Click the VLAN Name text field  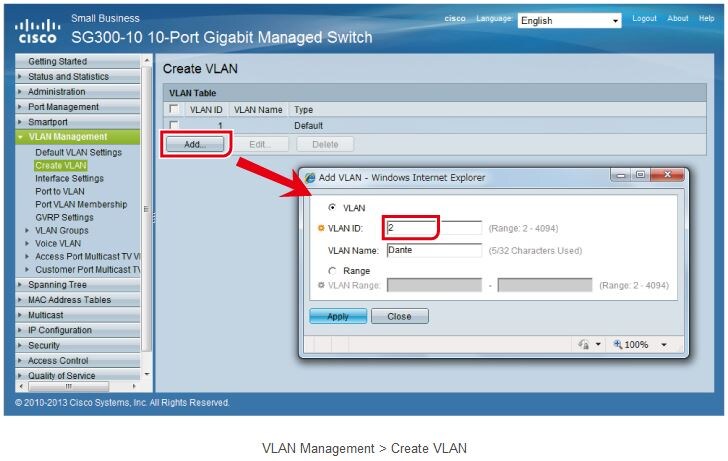coord(433,250)
